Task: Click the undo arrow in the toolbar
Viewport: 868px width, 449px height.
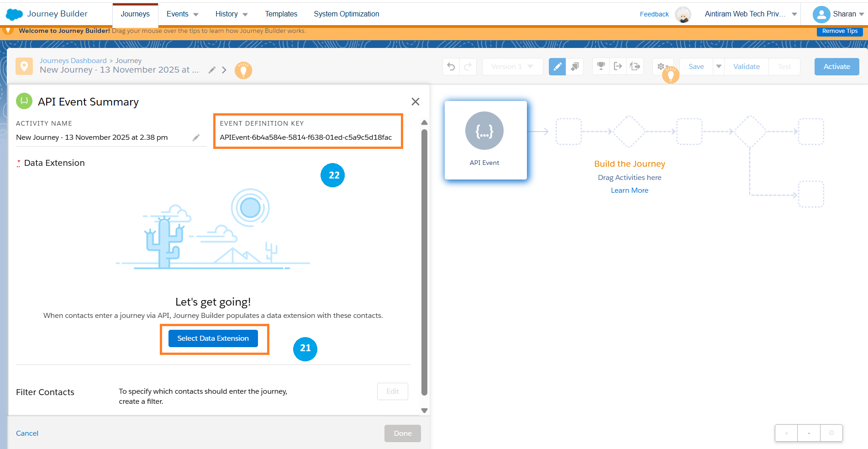Action: [451, 67]
